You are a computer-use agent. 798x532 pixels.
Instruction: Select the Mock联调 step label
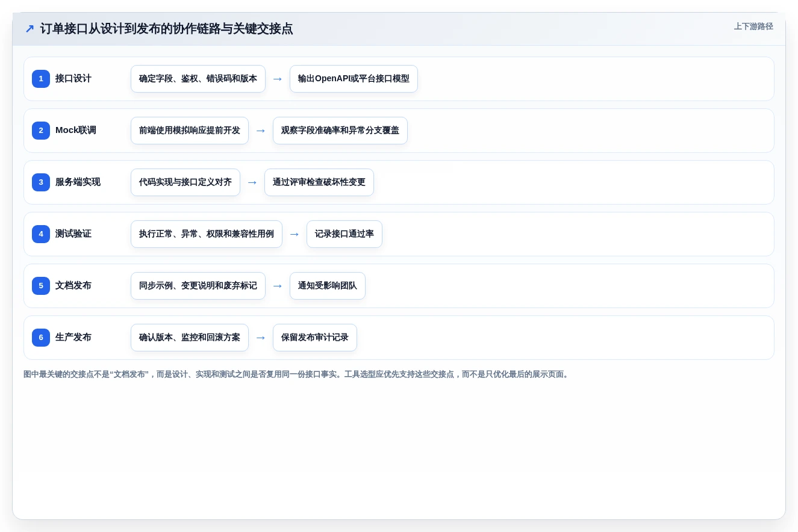click(76, 131)
